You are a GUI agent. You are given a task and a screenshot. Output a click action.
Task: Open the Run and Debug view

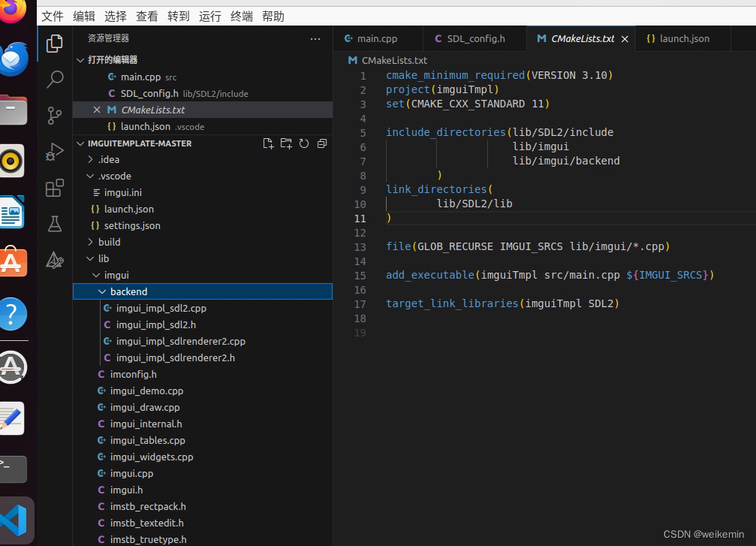53,151
